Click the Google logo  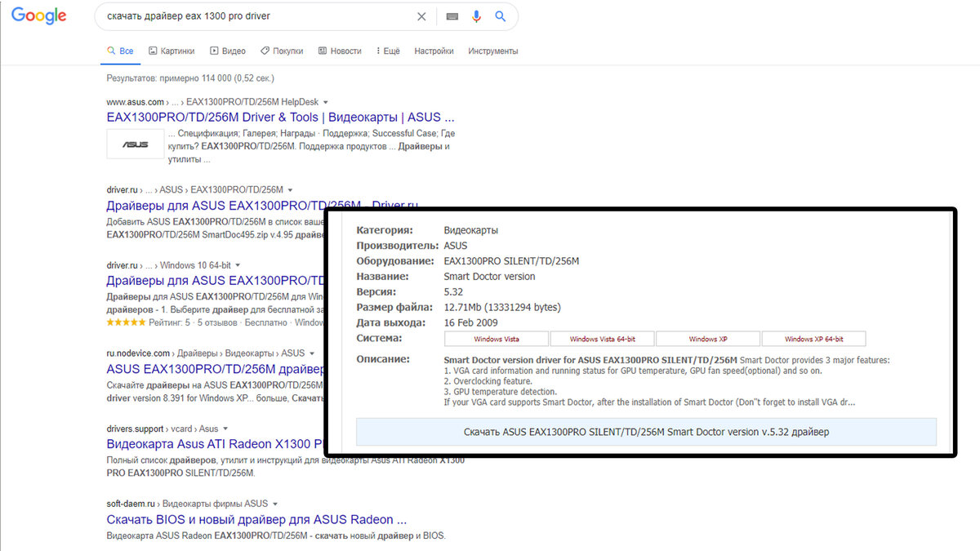[x=38, y=16]
